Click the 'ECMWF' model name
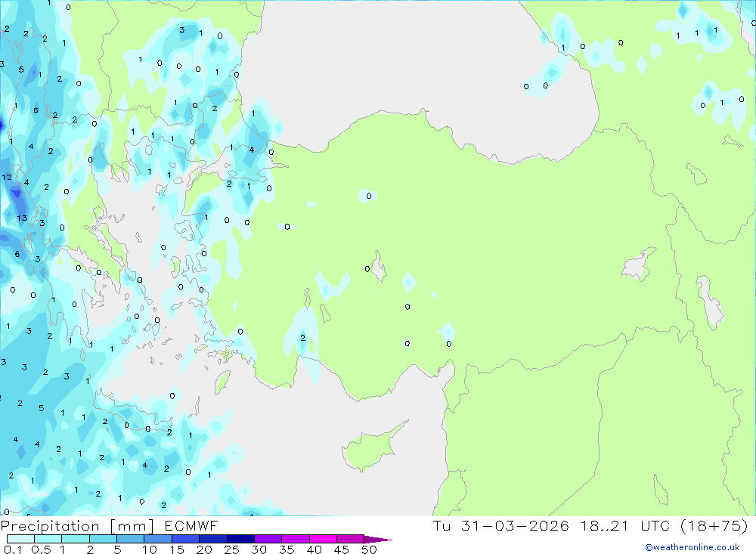 [191, 525]
